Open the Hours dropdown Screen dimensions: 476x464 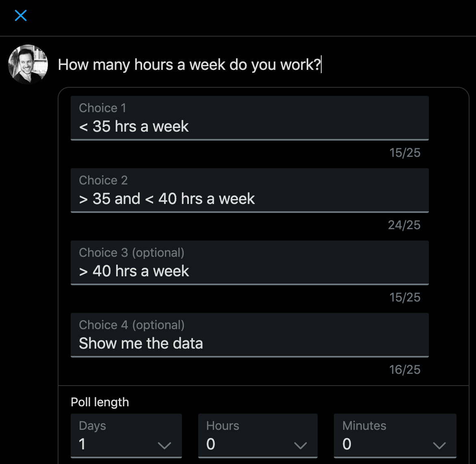coord(258,436)
